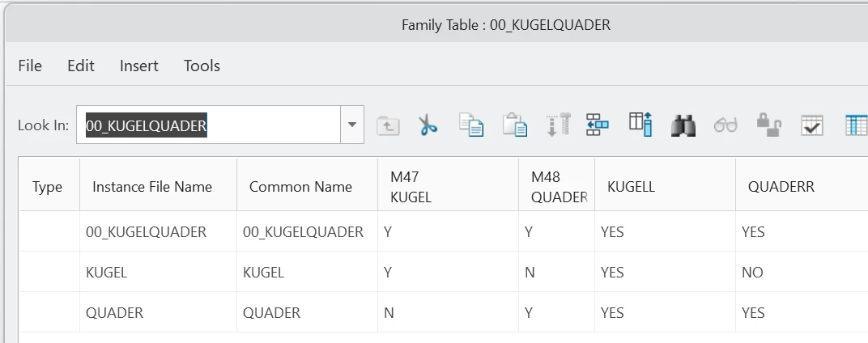Click the QUADERR YES cell in QUADER row
This screenshot has width=868, height=343.
(x=802, y=312)
